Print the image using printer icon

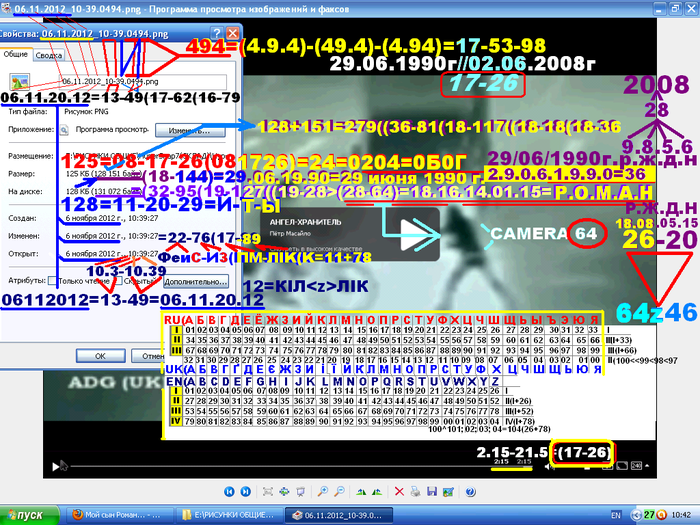[x=416, y=492]
